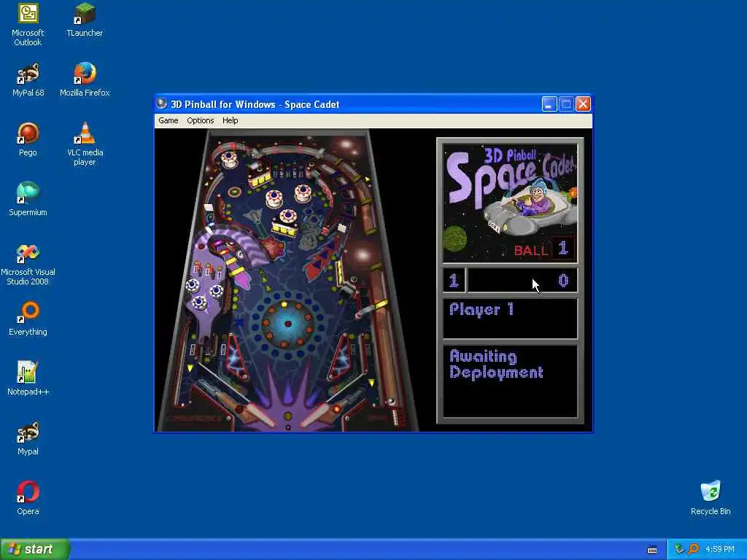This screenshot has height=560, width=747.
Task: Click the orange magnifier tray icon
Action: coord(693,549)
